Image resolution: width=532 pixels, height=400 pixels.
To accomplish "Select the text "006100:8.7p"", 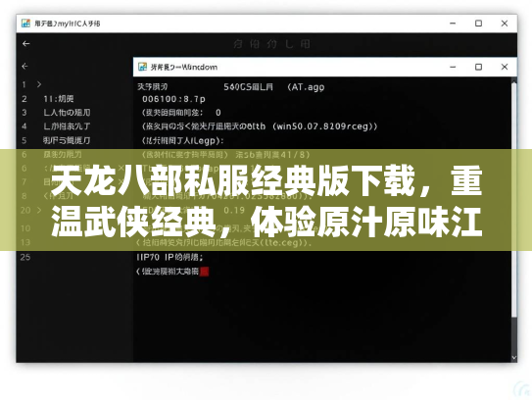I will [173, 99].
